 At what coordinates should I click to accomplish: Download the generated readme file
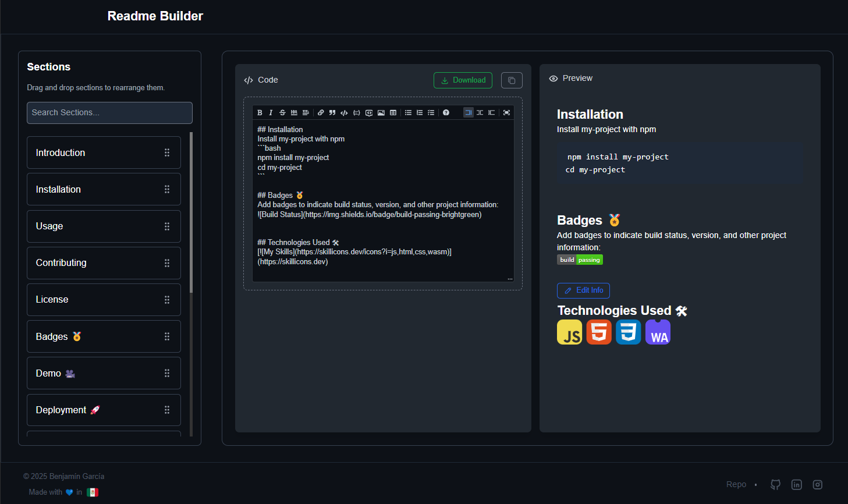click(463, 80)
